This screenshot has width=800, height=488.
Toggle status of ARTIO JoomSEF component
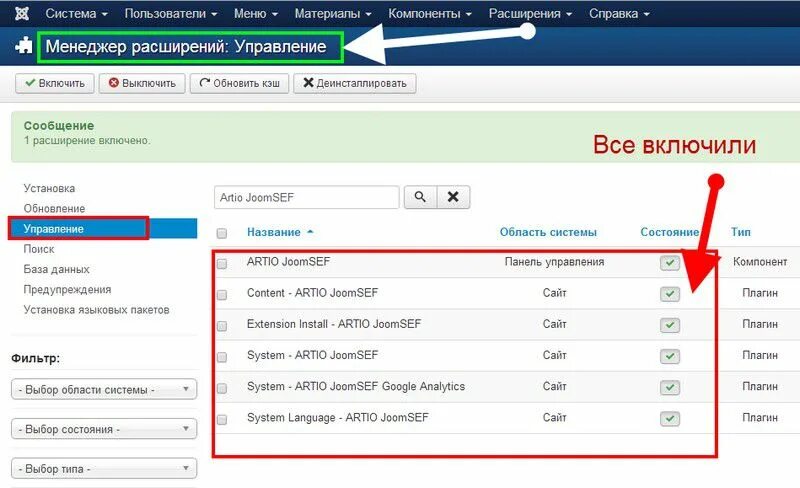tap(669, 263)
